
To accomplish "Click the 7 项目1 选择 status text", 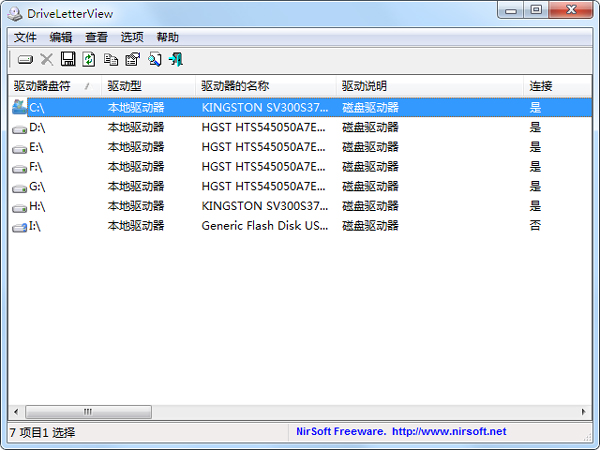I will pyautogui.click(x=42, y=432).
